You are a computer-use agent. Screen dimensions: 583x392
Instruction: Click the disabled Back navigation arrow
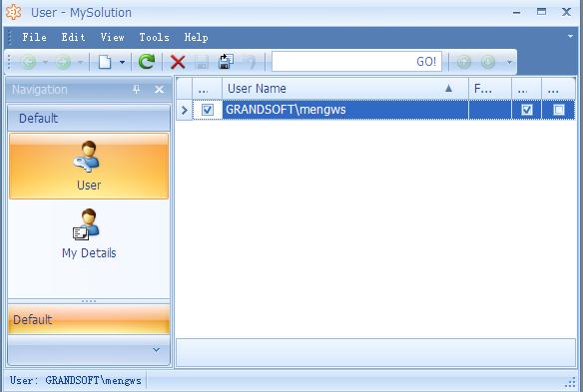29,62
